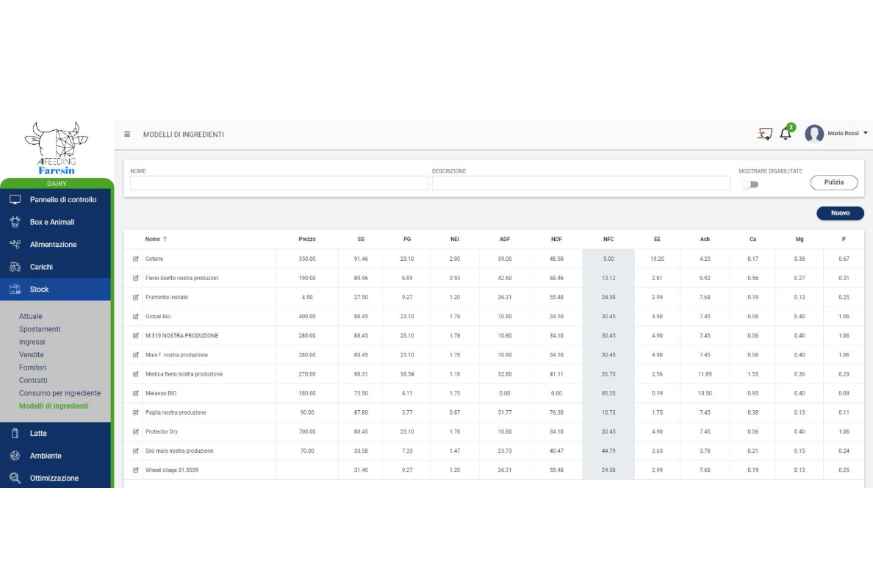Edit the Mais f. nostra produzione row

point(135,355)
